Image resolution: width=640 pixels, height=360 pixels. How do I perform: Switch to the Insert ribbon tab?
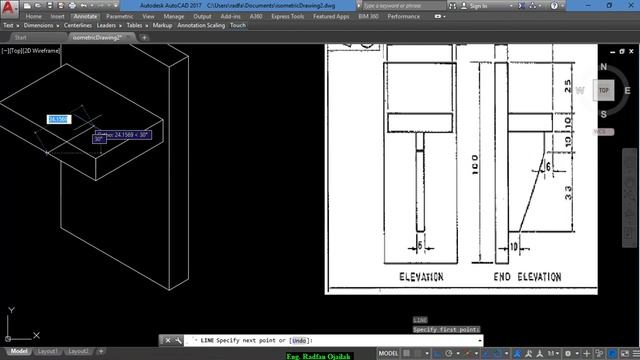click(58, 16)
